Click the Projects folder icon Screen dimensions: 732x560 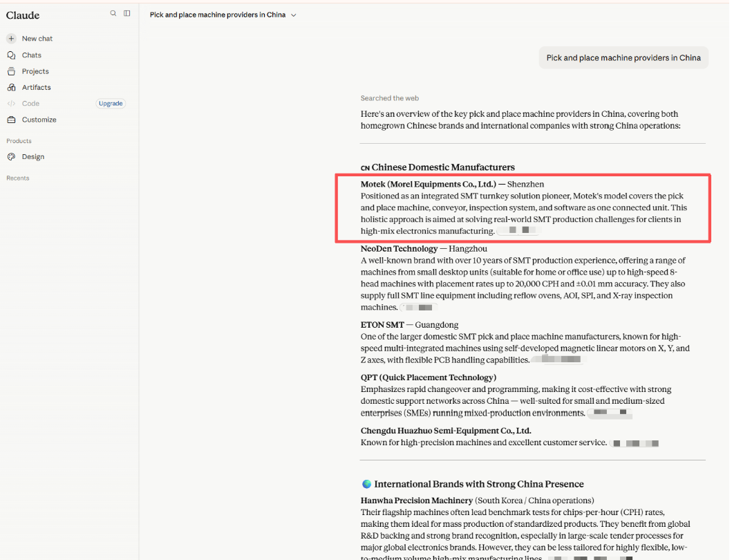[12, 71]
